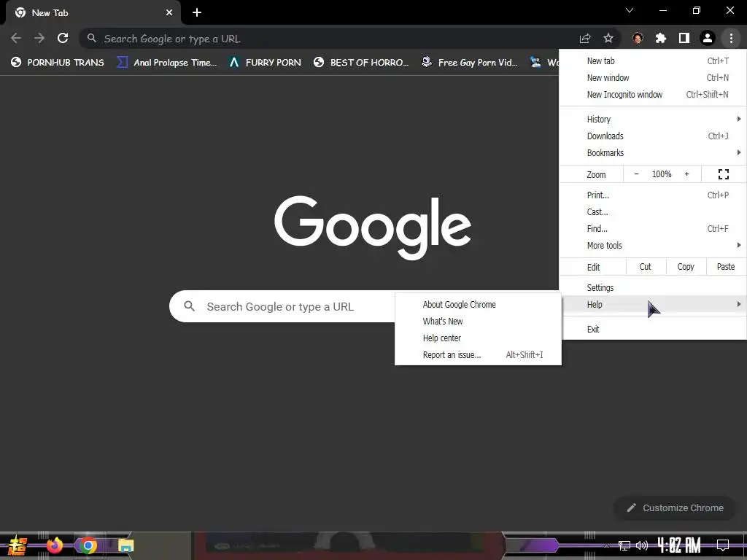Choose Print... in the menu
This screenshot has height=560, width=747.
(653, 195)
